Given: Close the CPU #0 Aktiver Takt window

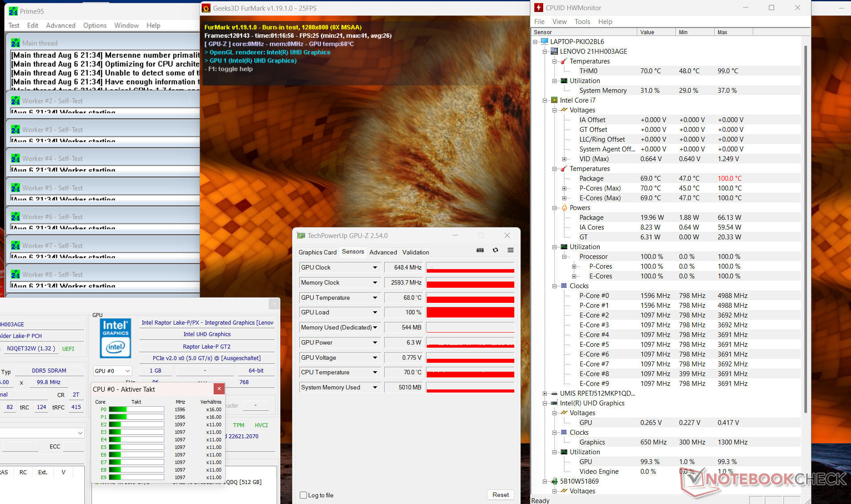Looking at the screenshot, I should (x=219, y=389).
